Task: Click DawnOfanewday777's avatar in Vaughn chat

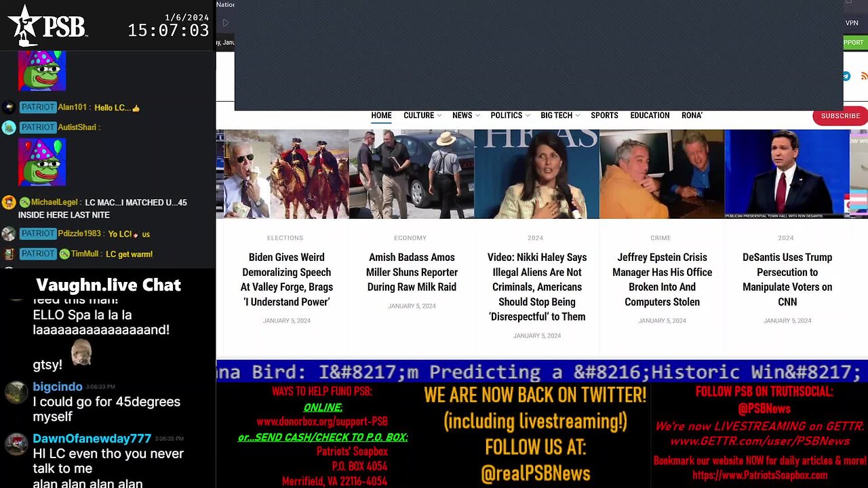Action: pos(16,444)
